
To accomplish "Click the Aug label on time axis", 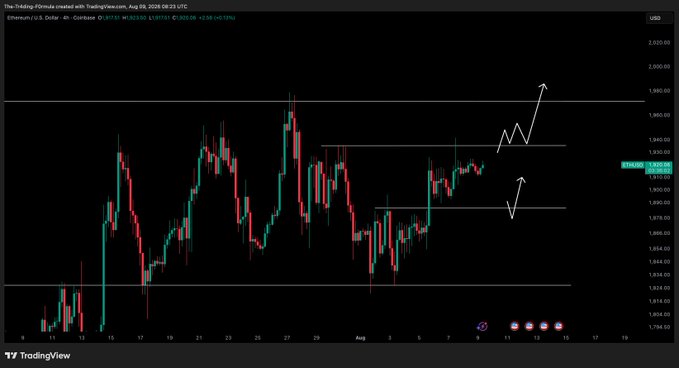I will [x=360, y=338].
